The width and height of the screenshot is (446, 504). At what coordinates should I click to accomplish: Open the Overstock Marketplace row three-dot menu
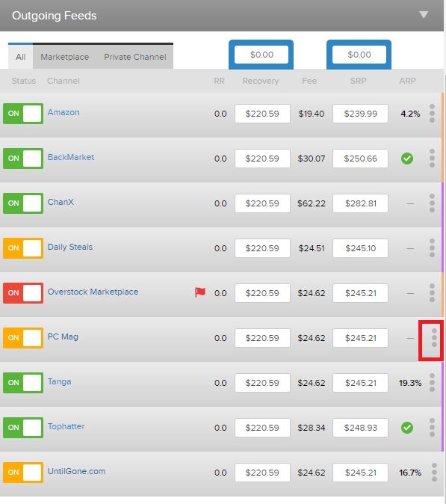[x=432, y=293]
